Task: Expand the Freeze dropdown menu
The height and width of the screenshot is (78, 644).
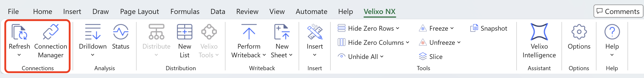Action: [452, 28]
